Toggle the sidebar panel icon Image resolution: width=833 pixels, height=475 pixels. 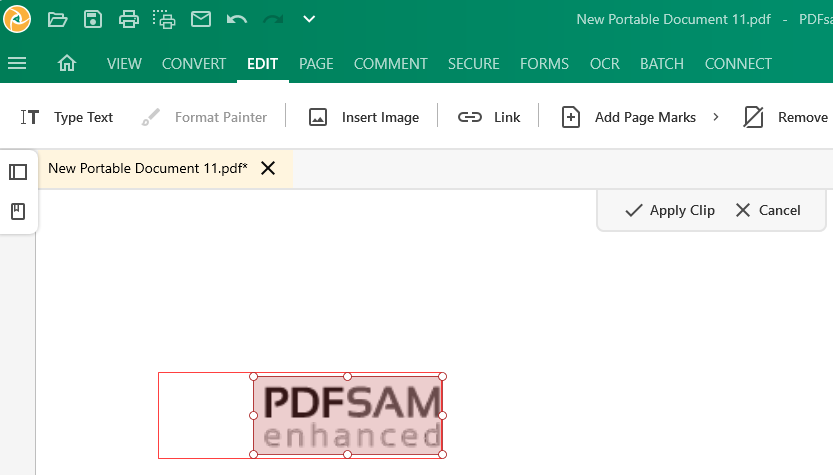(18, 172)
